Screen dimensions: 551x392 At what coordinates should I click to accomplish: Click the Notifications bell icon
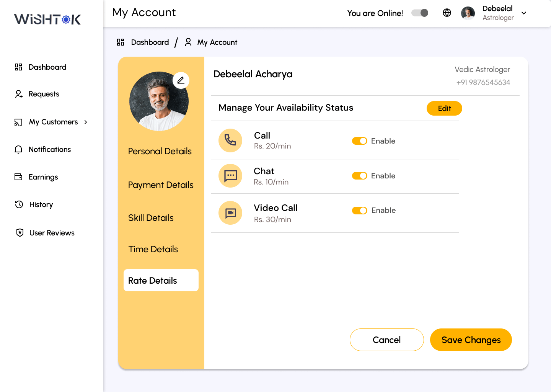point(18,150)
